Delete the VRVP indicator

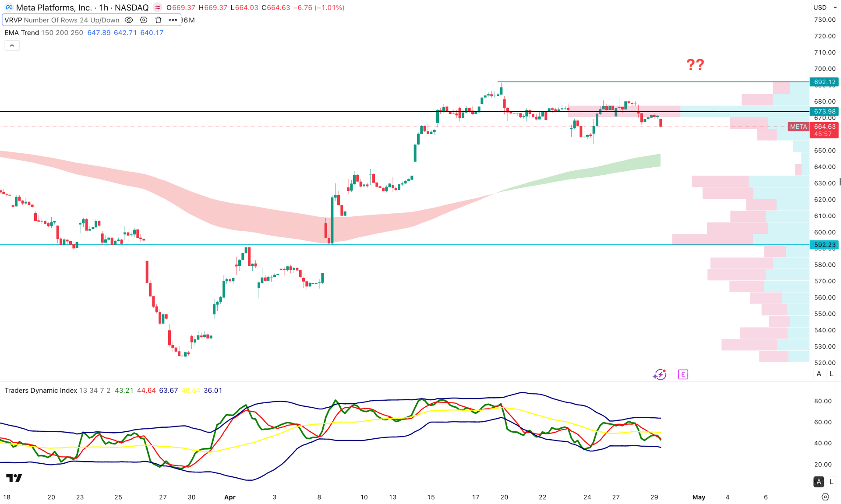159,20
